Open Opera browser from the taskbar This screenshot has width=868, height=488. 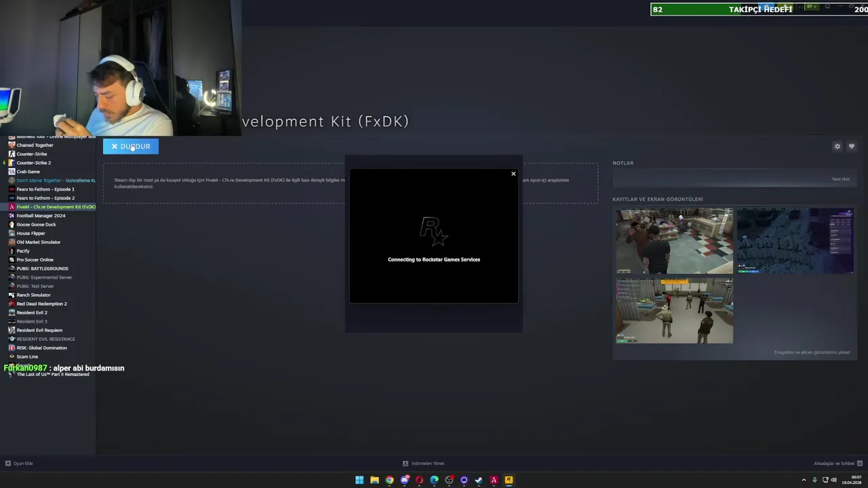pyautogui.click(x=419, y=480)
